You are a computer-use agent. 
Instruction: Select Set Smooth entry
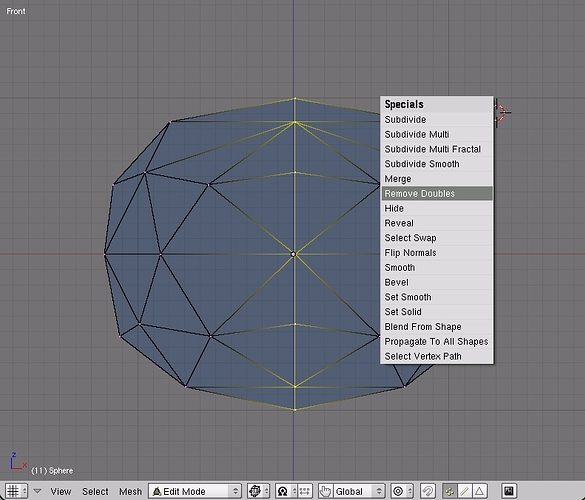click(437, 297)
